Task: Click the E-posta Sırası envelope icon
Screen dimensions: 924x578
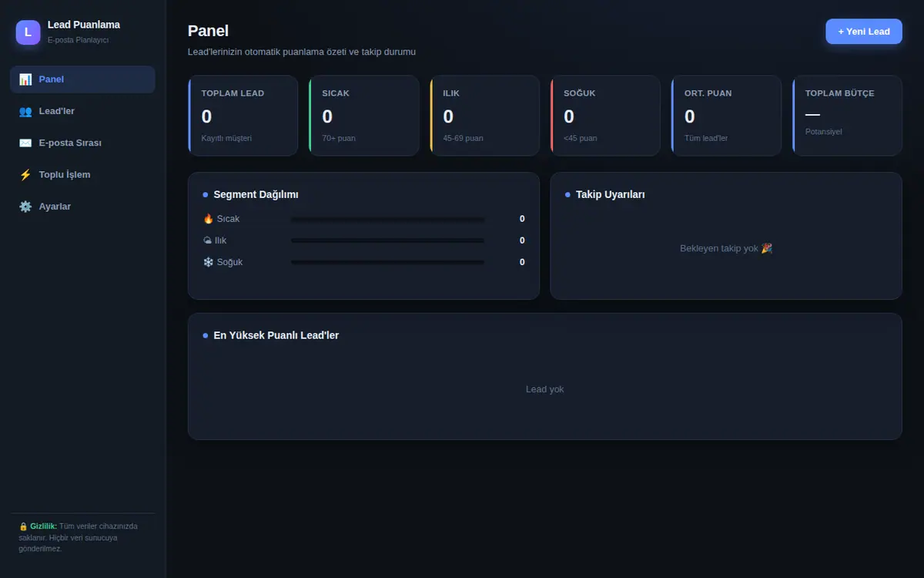Action: pos(25,143)
